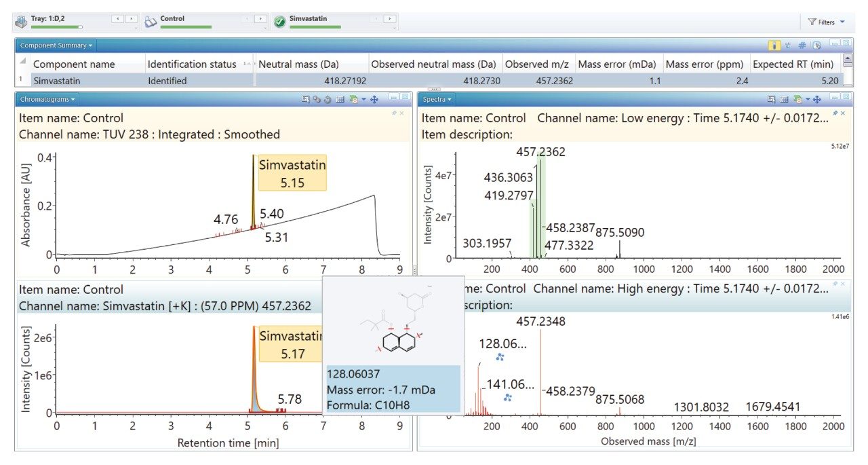
Task: Go to next tray with right arrow
Action: pyautogui.click(x=131, y=19)
